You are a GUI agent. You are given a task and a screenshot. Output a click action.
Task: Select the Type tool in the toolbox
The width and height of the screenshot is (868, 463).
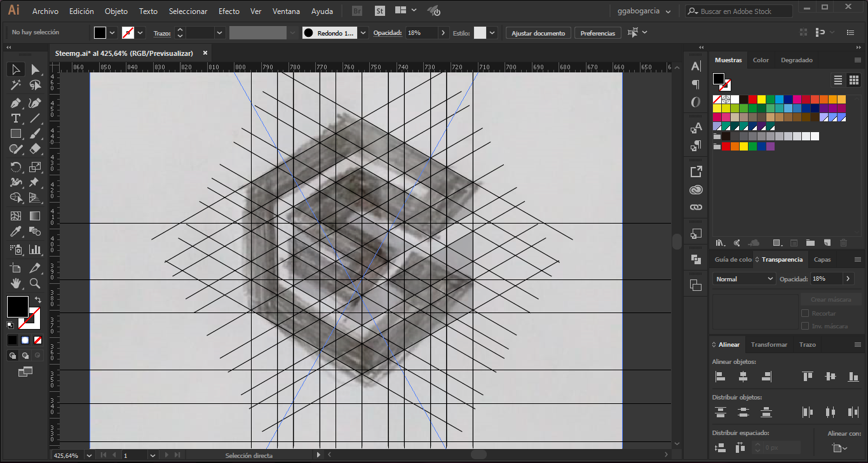16,119
